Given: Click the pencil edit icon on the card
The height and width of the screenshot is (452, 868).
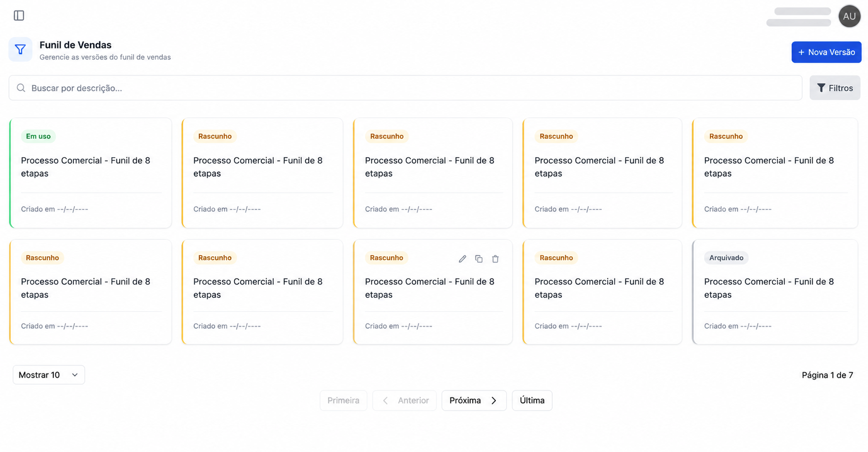Looking at the screenshot, I should point(462,259).
